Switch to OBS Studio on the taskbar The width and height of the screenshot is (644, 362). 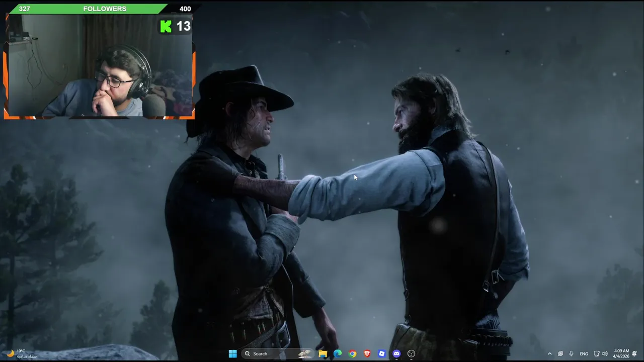(x=411, y=353)
